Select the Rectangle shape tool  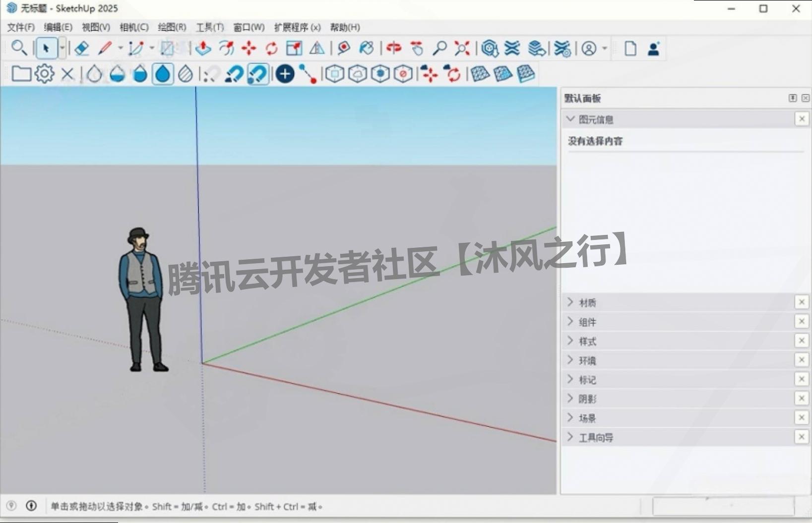167,49
